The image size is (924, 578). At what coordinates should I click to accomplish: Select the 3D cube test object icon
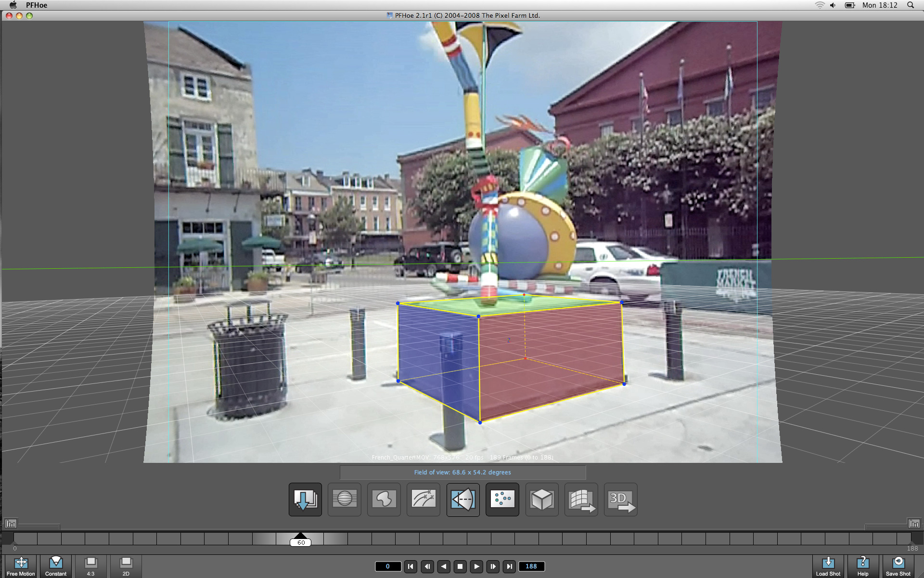click(x=542, y=499)
